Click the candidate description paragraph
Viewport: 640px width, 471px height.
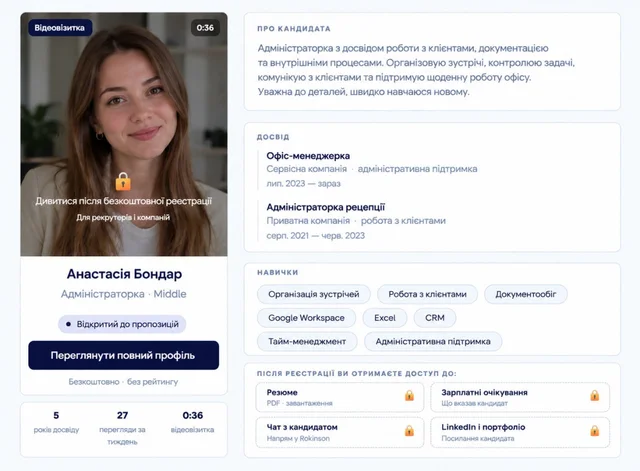tap(416, 70)
